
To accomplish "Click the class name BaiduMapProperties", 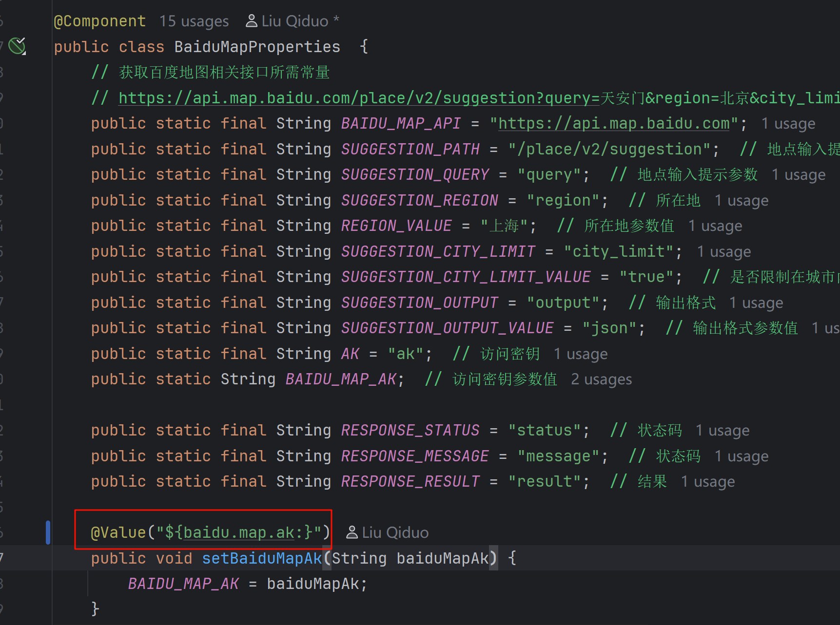I will [x=257, y=47].
